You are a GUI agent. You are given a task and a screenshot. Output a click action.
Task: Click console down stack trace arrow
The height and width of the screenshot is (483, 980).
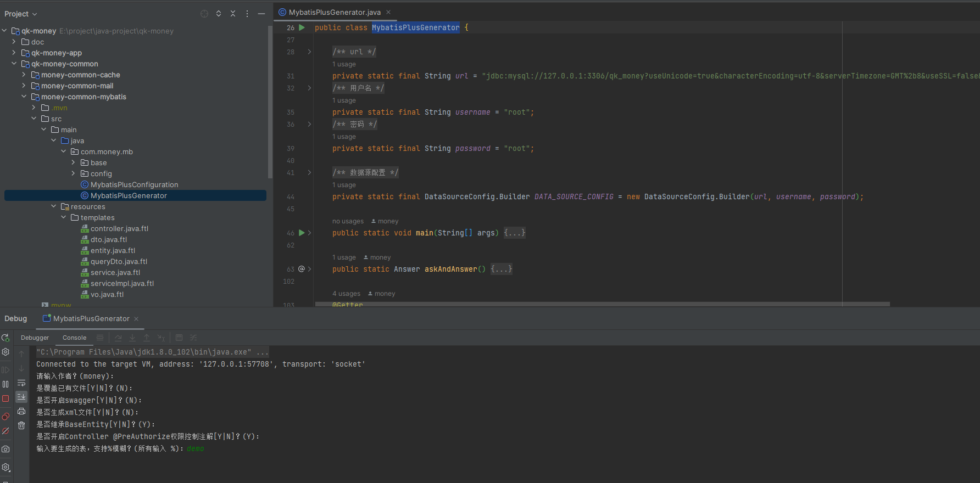[21, 368]
